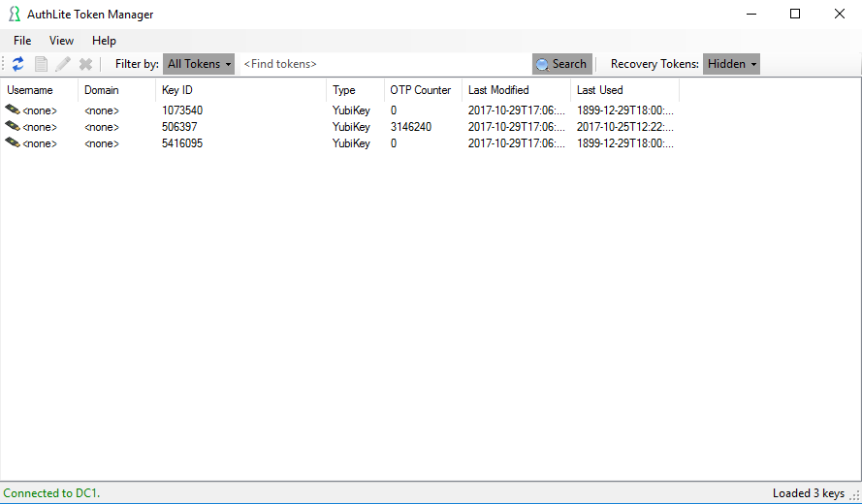Viewport: 862px width, 504px height.
Task: Select YubiKey icon for key 5416095
Action: pyautogui.click(x=13, y=142)
